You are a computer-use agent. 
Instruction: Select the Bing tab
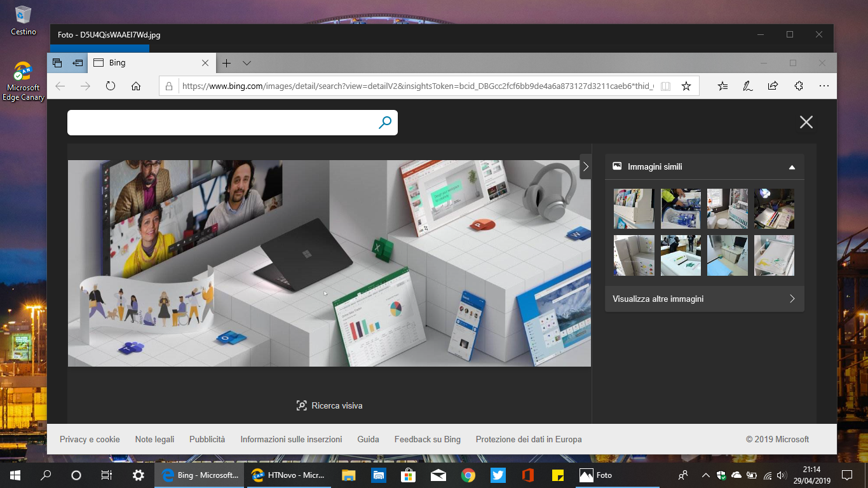coord(151,63)
